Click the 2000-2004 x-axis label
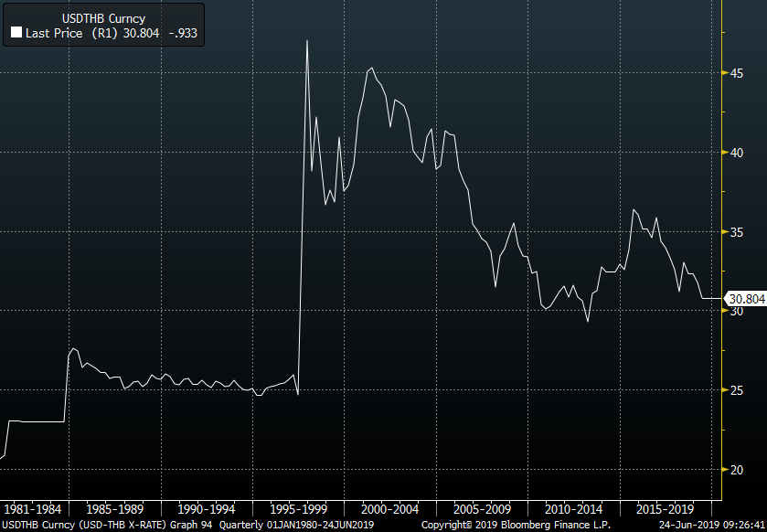Screen dimensions: 767x532 pyautogui.click(x=390, y=509)
